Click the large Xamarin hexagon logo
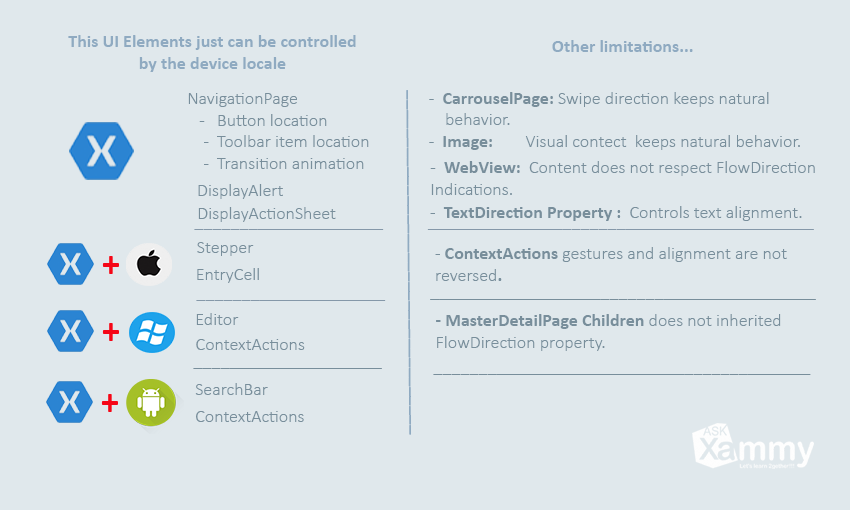850x510 pixels. pos(101,151)
